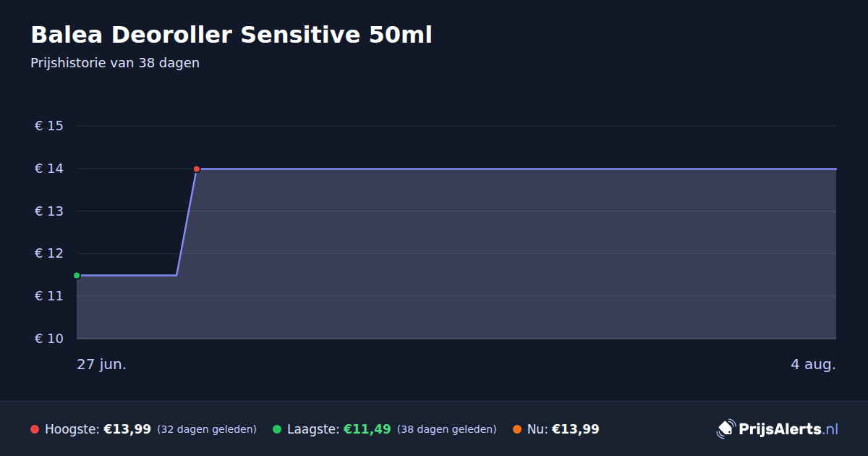
Task: Select the red highest price dot on chart
Action: point(197,169)
